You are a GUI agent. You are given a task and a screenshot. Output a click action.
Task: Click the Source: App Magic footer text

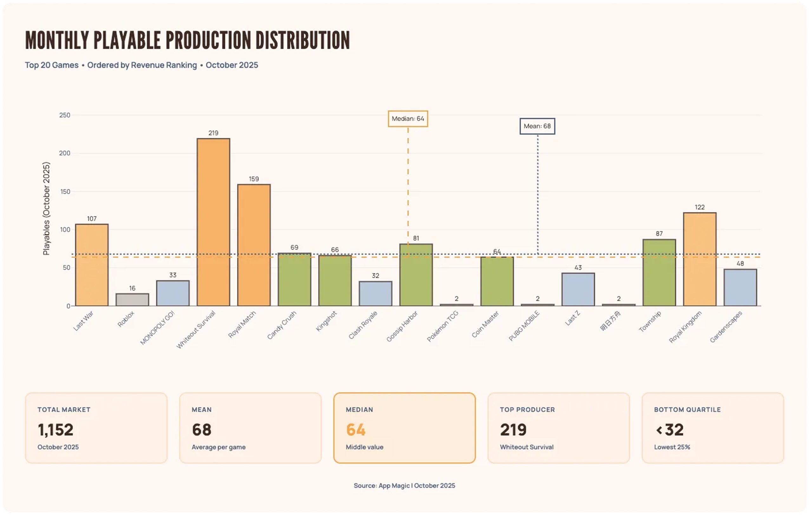pyautogui.click(x=404, y=485)
